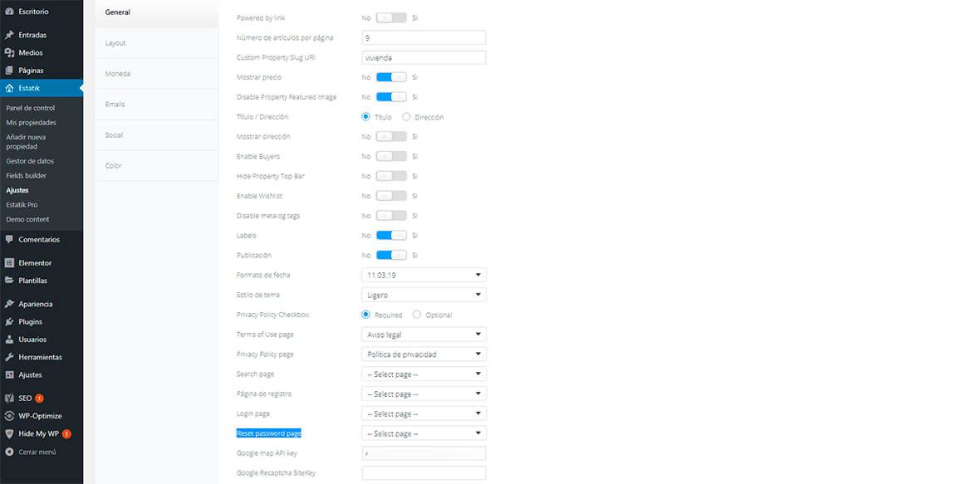Open the Formato de fecha dropdown
Screen dimensions: 980x484
click(424, 275)
